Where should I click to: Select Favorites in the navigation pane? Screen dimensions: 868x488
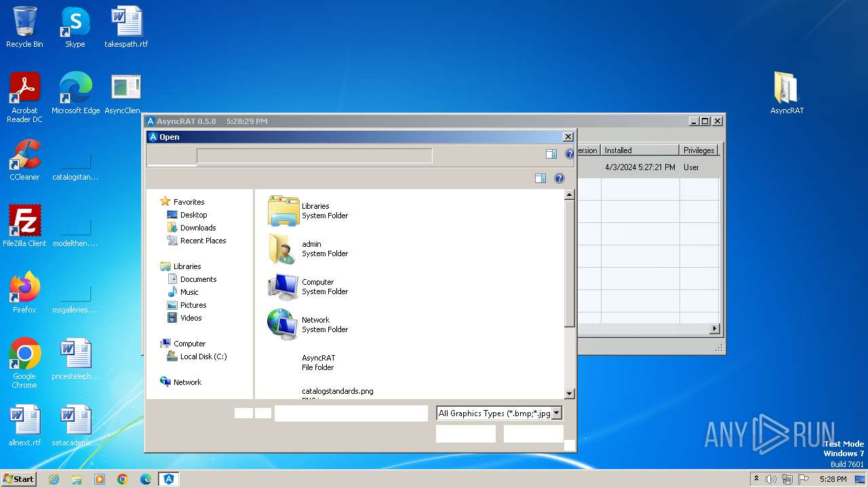182,202
